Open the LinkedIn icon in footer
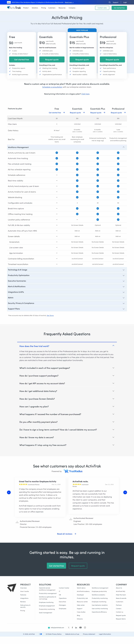 pyautogui.click(x=76, y=627)
